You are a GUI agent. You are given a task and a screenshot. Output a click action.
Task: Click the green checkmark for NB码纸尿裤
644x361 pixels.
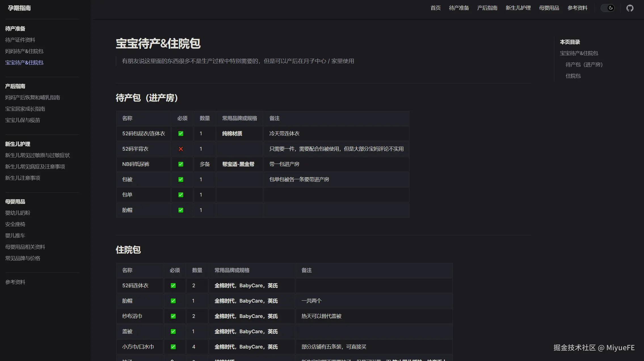[181, 164]
